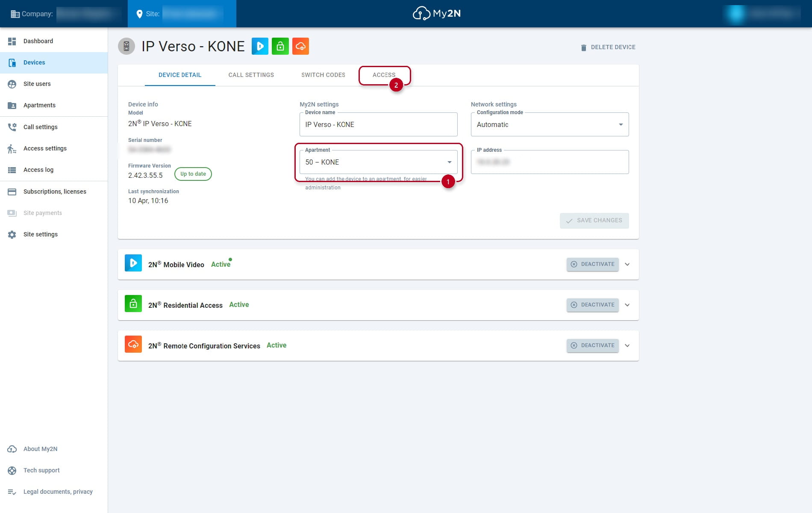Click the Subscriptions card icon
The width and height of the screenshot is (812, 513).
tap(12, 192)
